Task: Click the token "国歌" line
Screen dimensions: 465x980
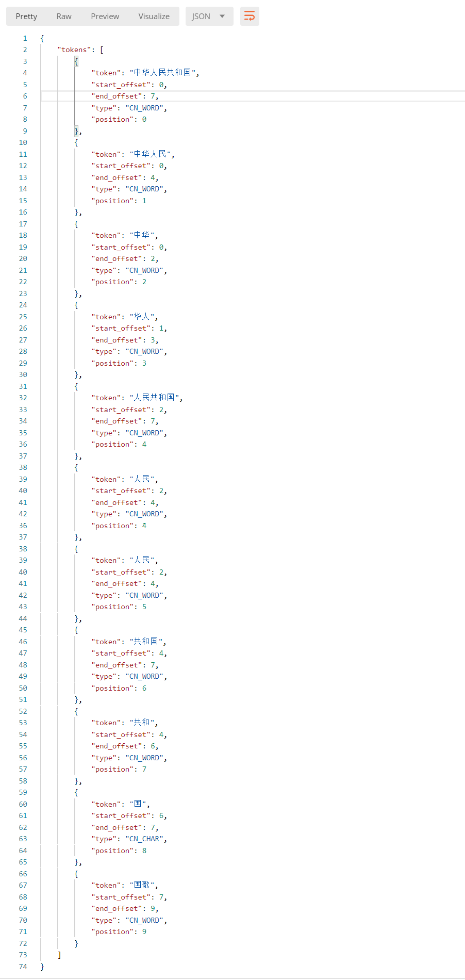Action: [125, 885]
